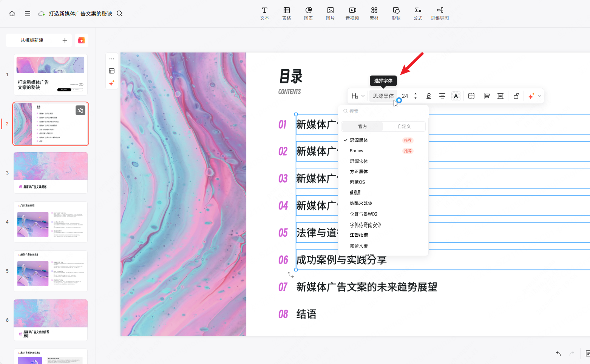The width and height of the screenshot is (590, 364).
Task: Insert a table with 表格
Action: tap(287, 14)
